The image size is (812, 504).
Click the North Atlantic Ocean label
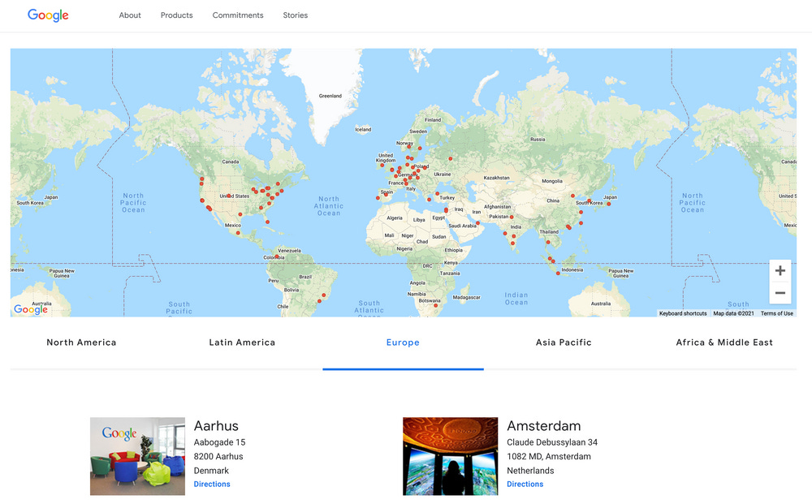point(328,206)
